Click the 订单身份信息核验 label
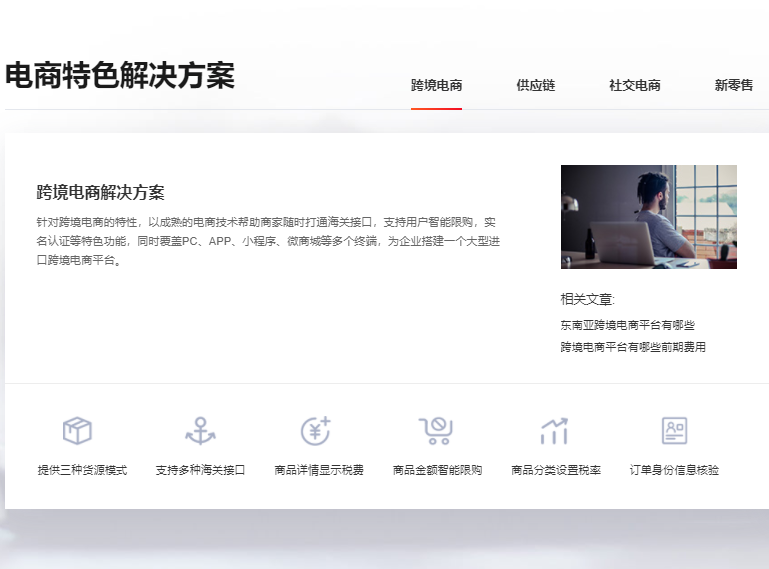Viewport: 769px width, 569px height. click(x=674, y=470)
